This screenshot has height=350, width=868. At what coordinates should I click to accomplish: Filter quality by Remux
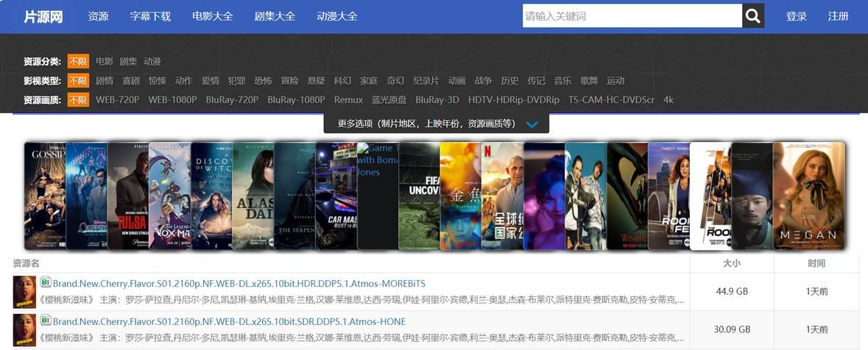[x=348, y=100]
